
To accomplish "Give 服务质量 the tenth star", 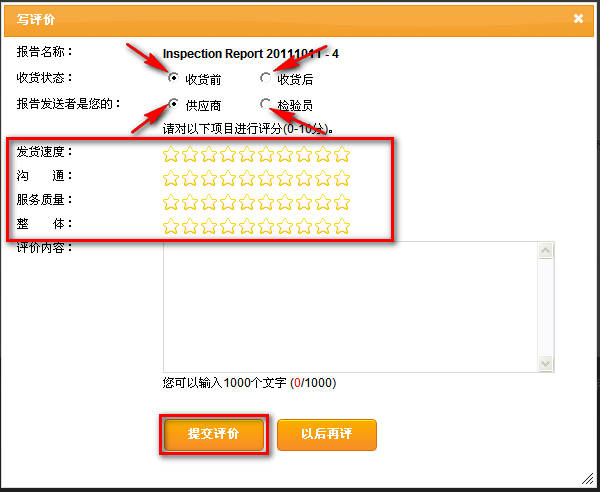I will 342,202.
